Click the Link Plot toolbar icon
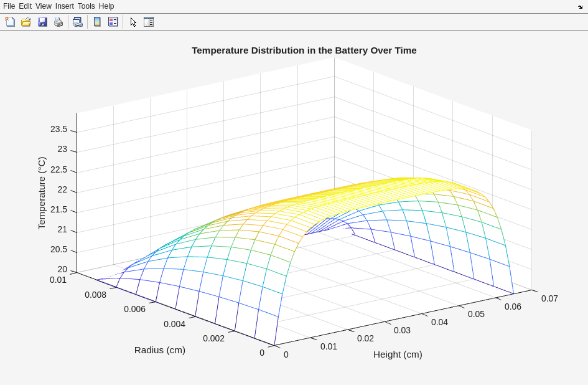 [x=77, y=22]
